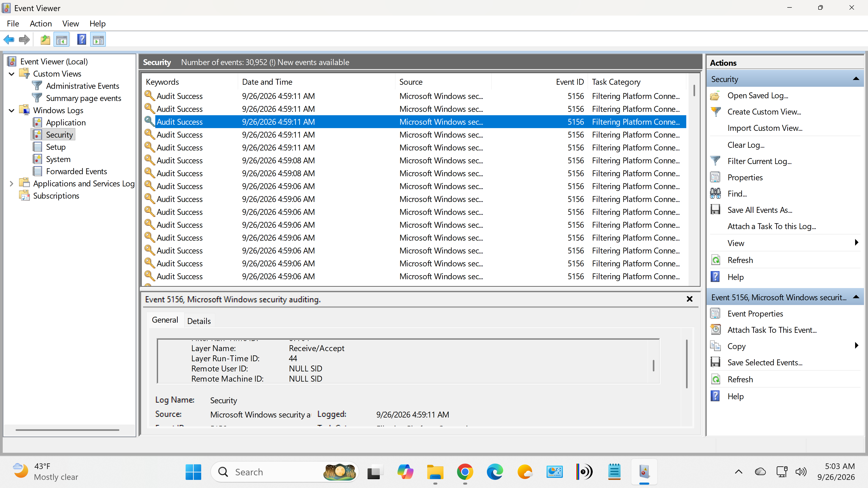Collapse the Event 5156 actions section arrow
Screen dimensions: 868x488
point(856,297)
